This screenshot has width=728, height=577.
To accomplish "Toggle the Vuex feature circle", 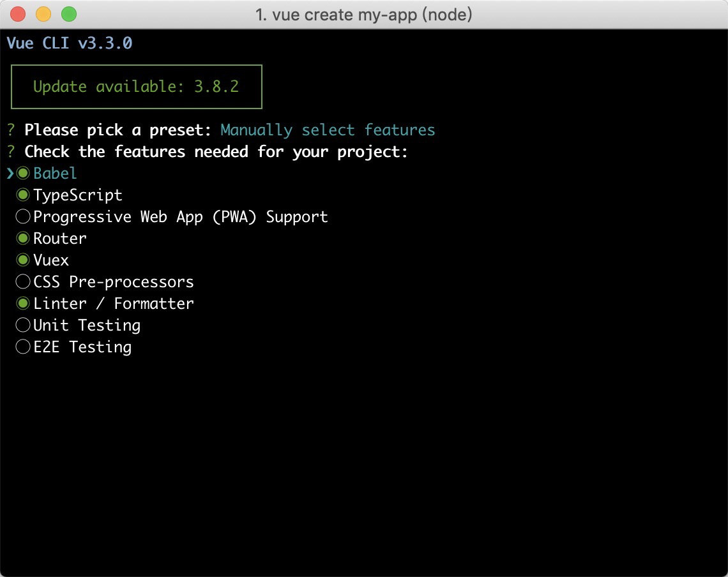I will (x=24, y=260).
